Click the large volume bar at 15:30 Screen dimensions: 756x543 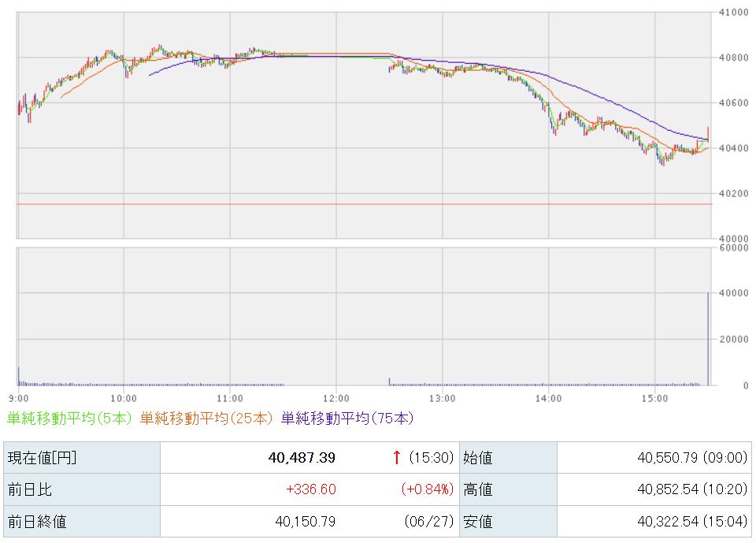pyautogui.click(x=708, y=339)
